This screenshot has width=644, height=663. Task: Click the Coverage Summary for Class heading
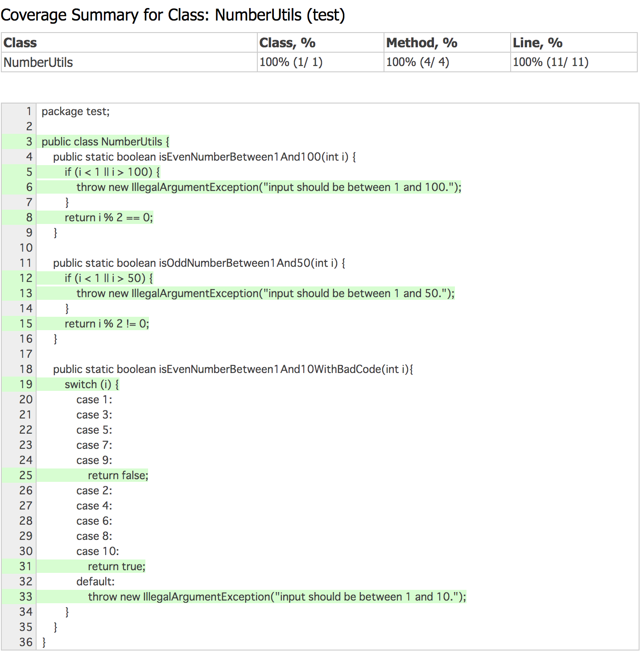tap(173, 15)
